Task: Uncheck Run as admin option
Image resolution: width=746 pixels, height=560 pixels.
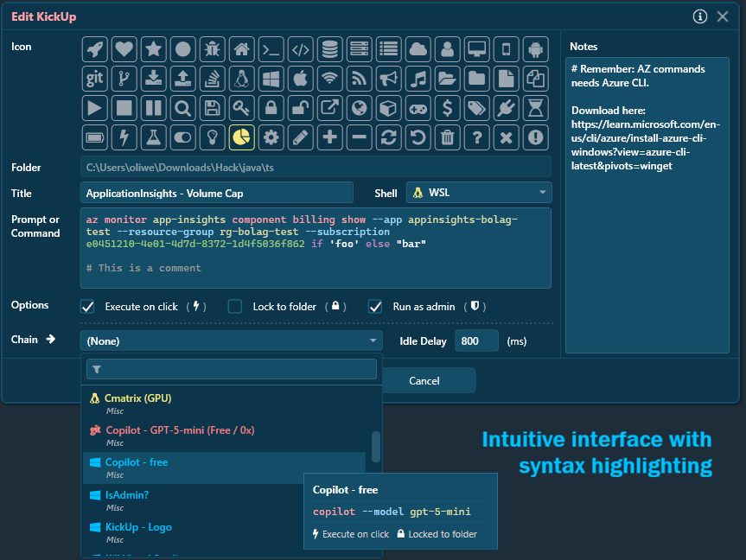Action: [375, 307]
